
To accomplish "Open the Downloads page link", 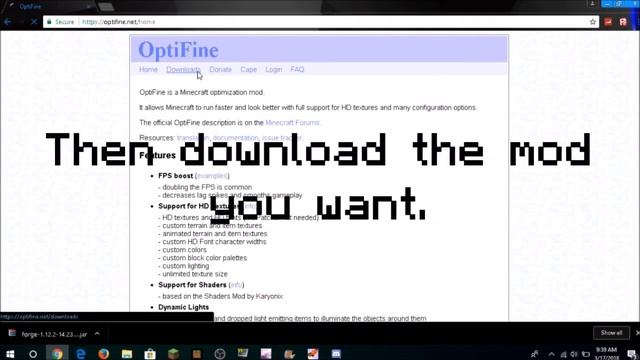I will click(x=183, y=69).
